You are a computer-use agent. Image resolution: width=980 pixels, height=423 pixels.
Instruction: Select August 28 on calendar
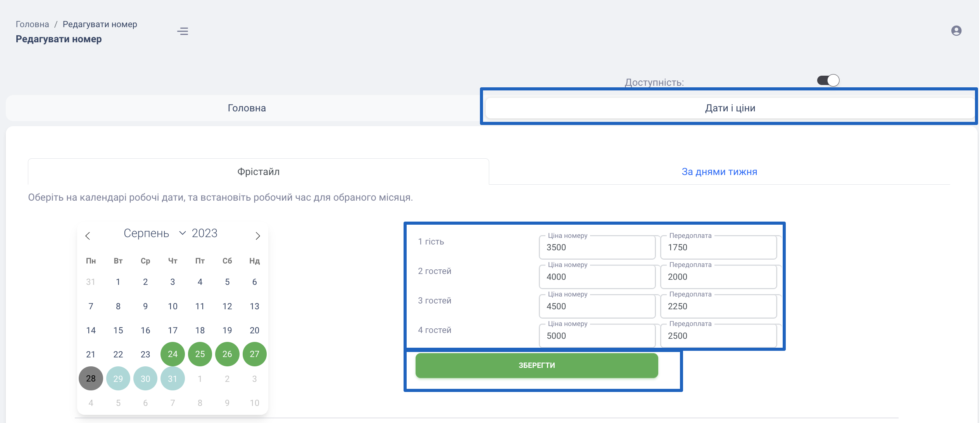(91, 378)
